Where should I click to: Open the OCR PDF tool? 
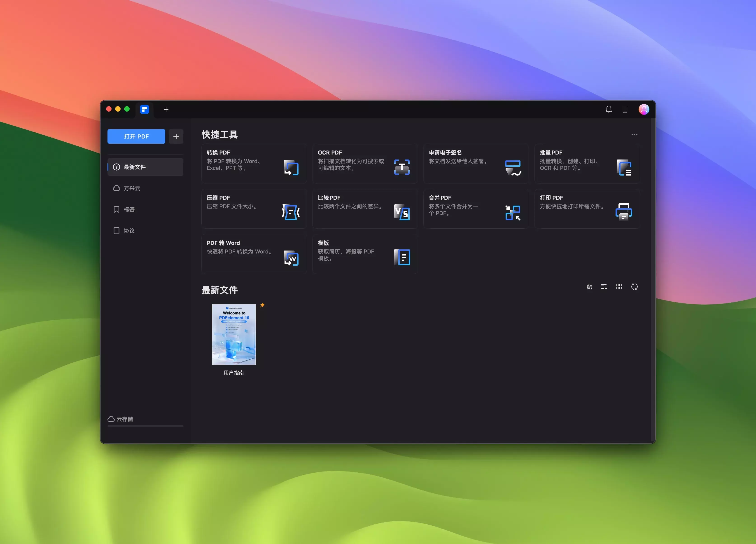tap(365, 163)
